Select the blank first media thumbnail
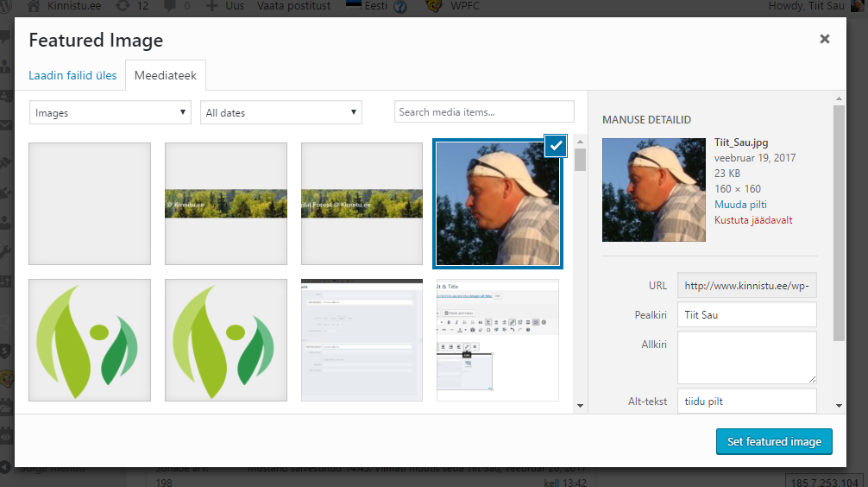 tap(90, 204)
